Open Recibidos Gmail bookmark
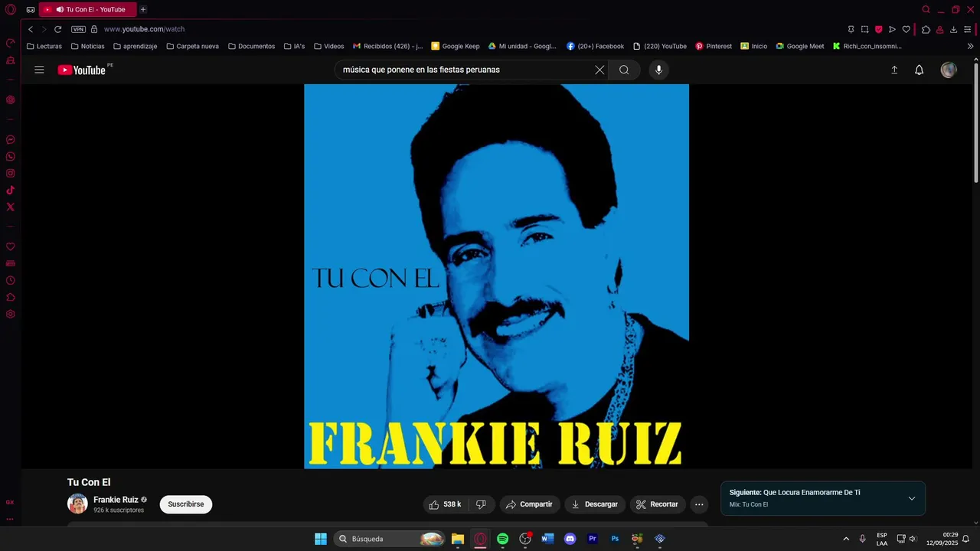This screenshot has width=980, height=551. pos(387,46)
